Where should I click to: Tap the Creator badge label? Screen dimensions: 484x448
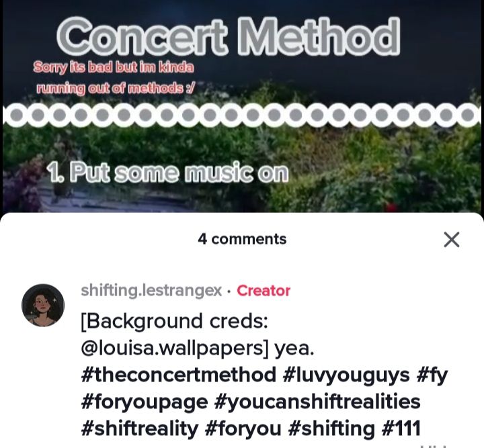click(264, 291)
